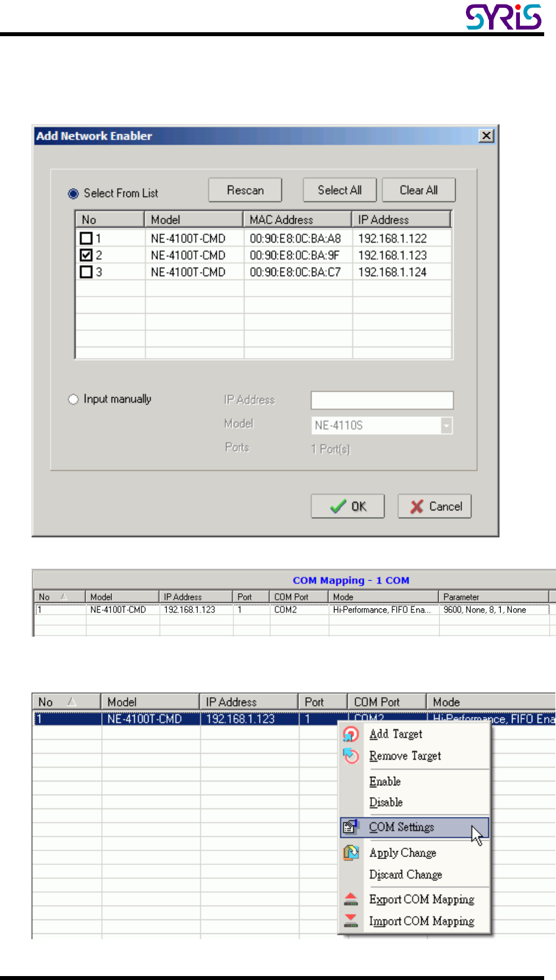This screenshot has height=980, width=556.
Task: Choose Apply Change menu entry
Action: click(x=403, y=852)
